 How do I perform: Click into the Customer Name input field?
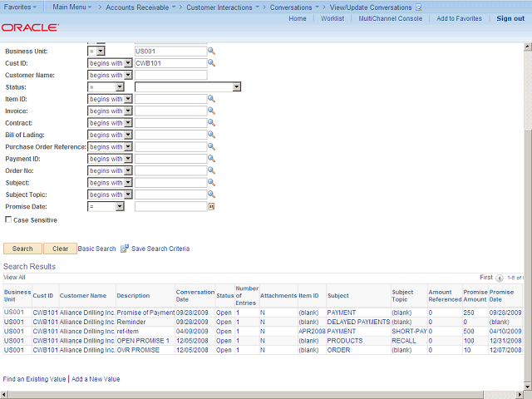coord(170,75)
